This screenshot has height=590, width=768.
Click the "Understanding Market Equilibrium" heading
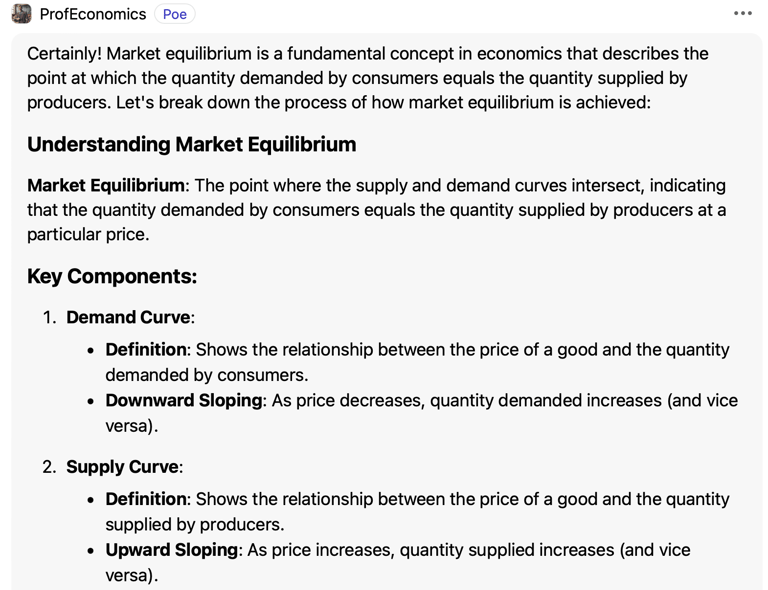pos(192,144)
